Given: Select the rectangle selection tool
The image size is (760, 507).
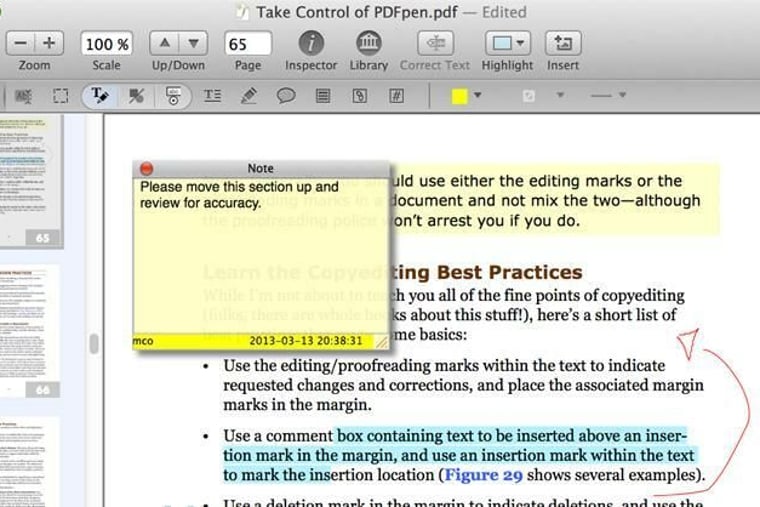Looking at the screenshot, I should 61,96.
